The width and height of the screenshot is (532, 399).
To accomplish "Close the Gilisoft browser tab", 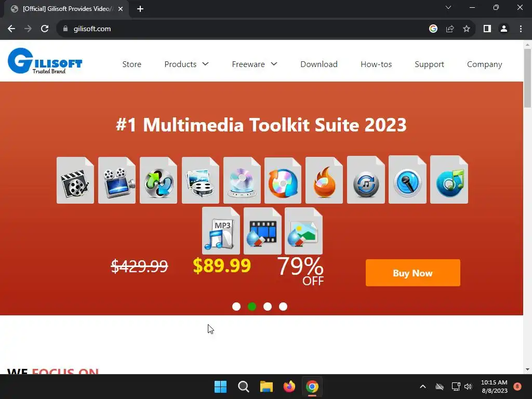I will pos(121,9).
